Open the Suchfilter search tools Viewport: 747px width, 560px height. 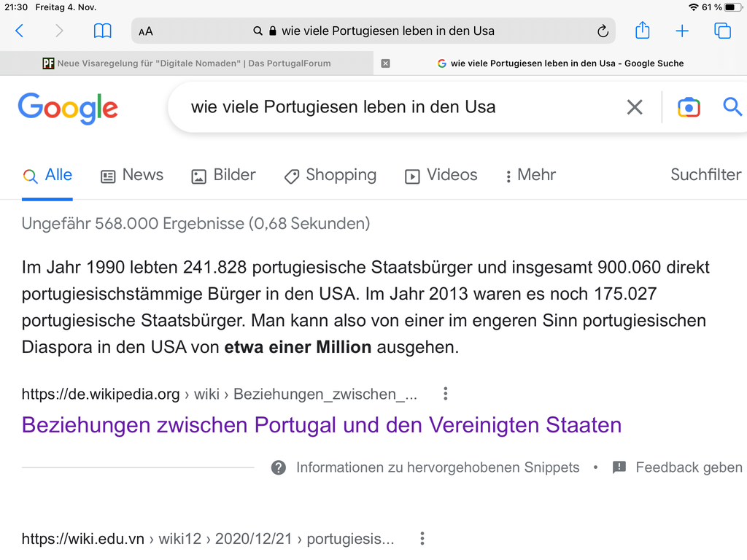tap(705, 175)
